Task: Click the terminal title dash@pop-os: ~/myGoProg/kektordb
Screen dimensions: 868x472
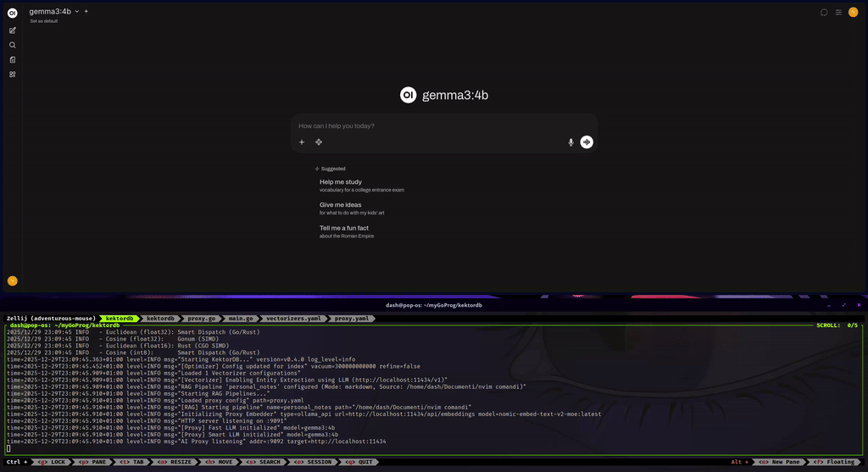Action: 433,305
